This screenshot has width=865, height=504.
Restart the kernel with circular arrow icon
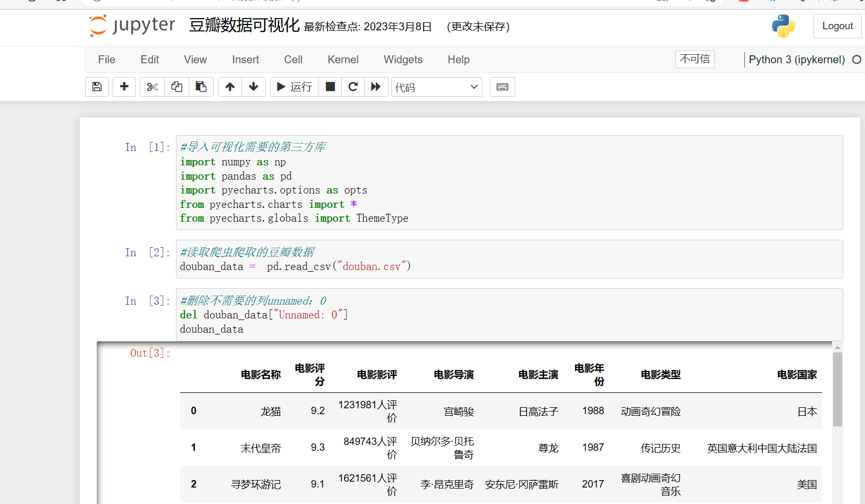click(x=353, y=87)
